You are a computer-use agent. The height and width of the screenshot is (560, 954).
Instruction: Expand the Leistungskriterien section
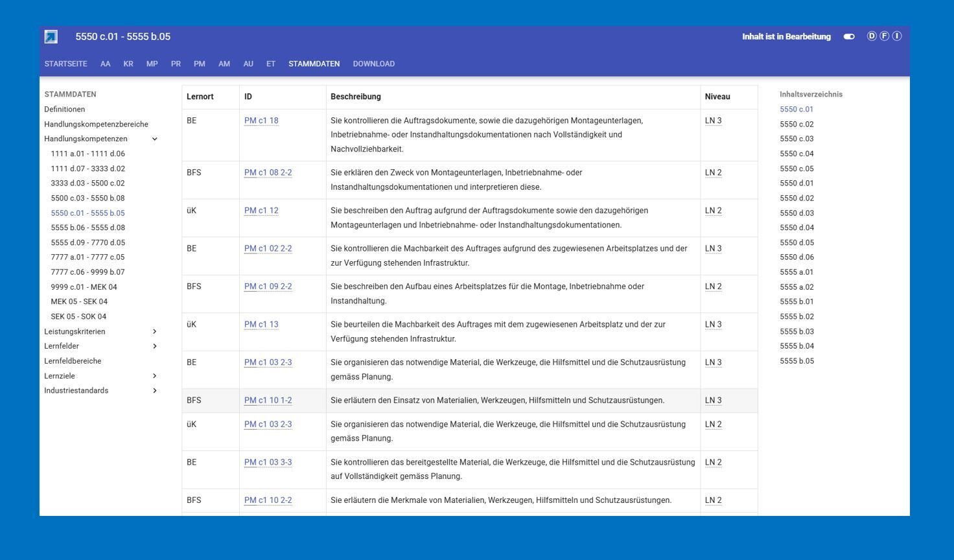tap(154, 331)
